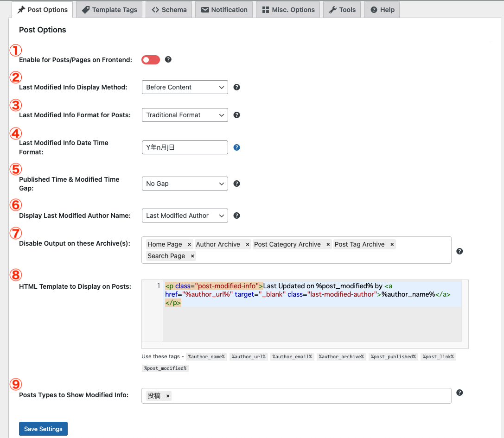Image resolution: width=504 pixels, height=438 pixels.
Task: Open the Traditional Format dropdown
Action: tap(185, 114)
